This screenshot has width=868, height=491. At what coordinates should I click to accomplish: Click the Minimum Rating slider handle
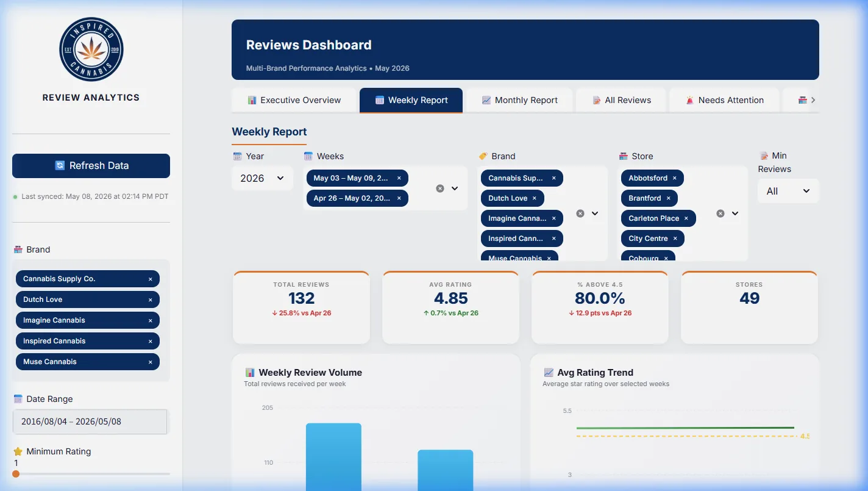click(x=16, y=474)
